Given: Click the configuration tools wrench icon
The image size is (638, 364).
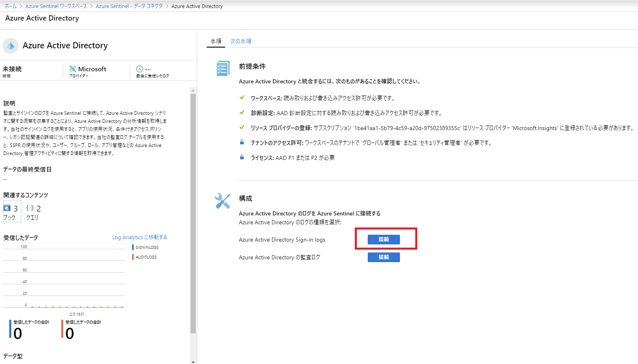Looking at the screenshot, I should 222,201.
